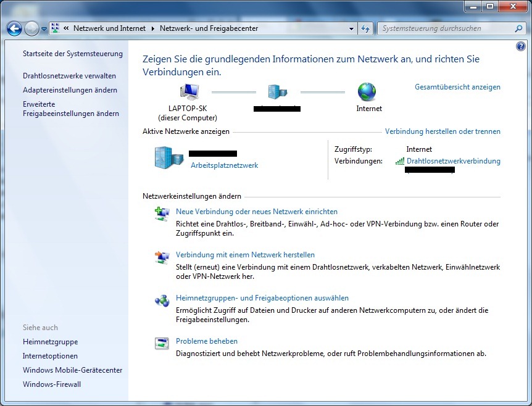Select Netzwerk- und Freigabecenter breadcrumb
Viewport: 532px width, 406px height.
point(209,28)
